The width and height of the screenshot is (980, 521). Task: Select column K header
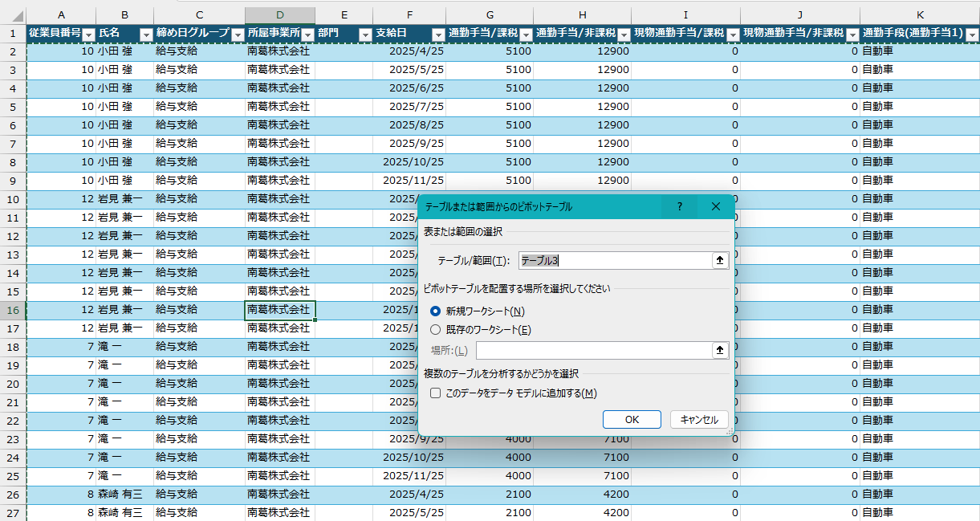click(919, 15)
